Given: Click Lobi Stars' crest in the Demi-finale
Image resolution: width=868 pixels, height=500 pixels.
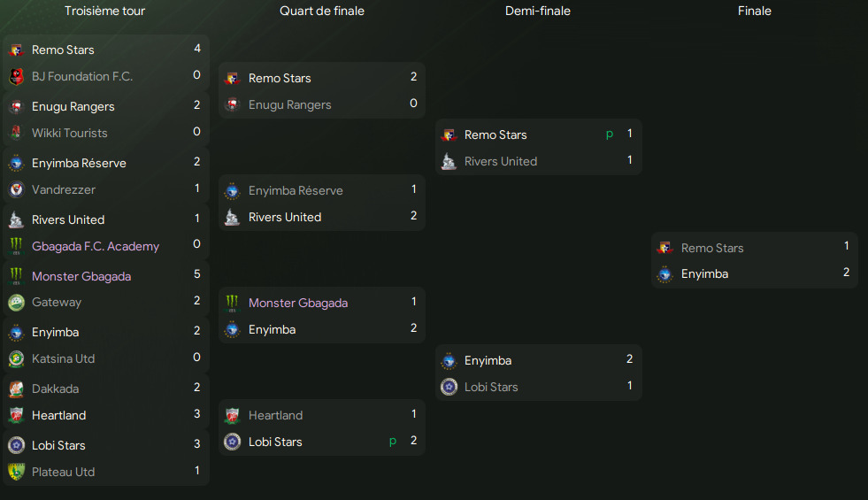Looking at the screenshot, I should tap(449, 387).
